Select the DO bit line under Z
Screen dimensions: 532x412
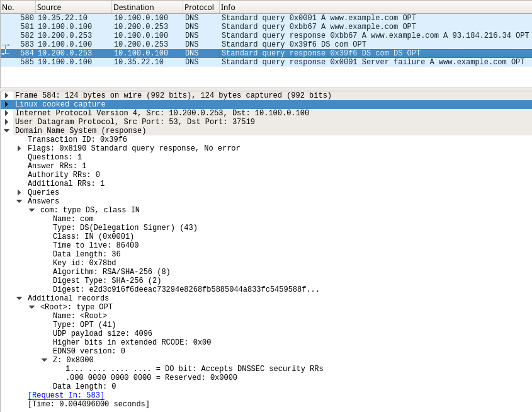coord(194,369)
